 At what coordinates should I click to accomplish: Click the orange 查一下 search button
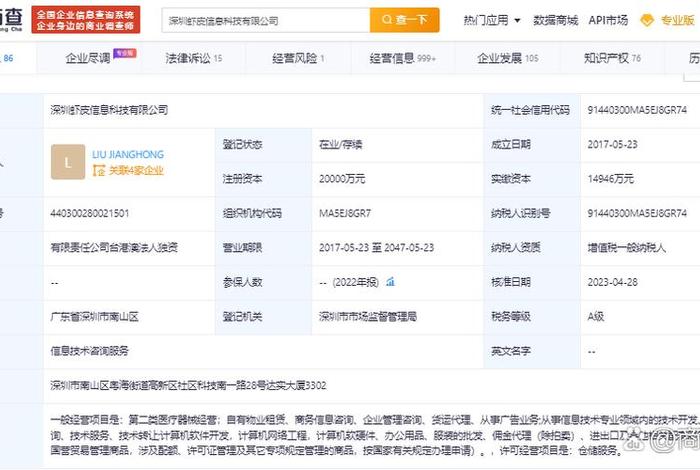(404, 20)
